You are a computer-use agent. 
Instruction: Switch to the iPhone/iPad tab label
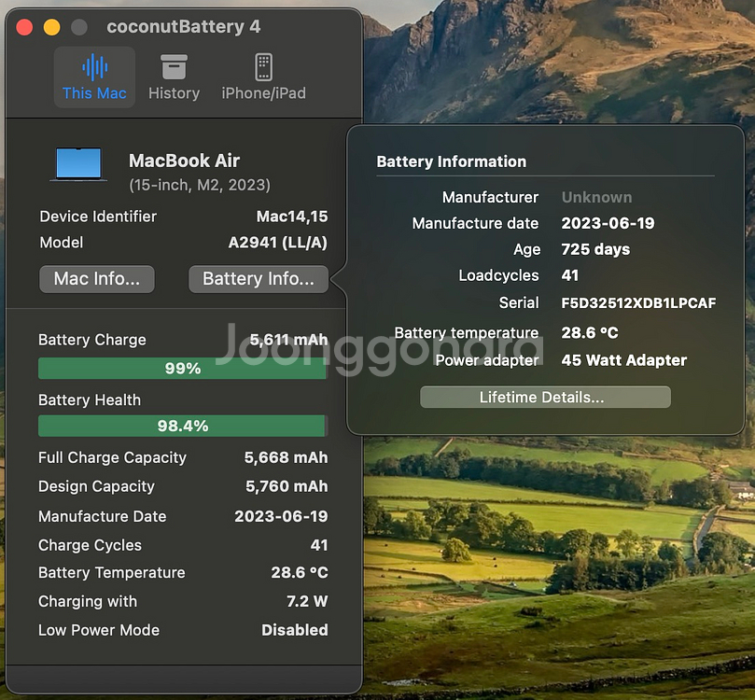(x=263, y=93)
